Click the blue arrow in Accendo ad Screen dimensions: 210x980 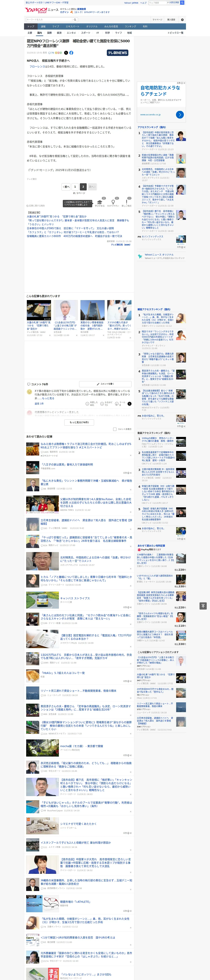180,114
